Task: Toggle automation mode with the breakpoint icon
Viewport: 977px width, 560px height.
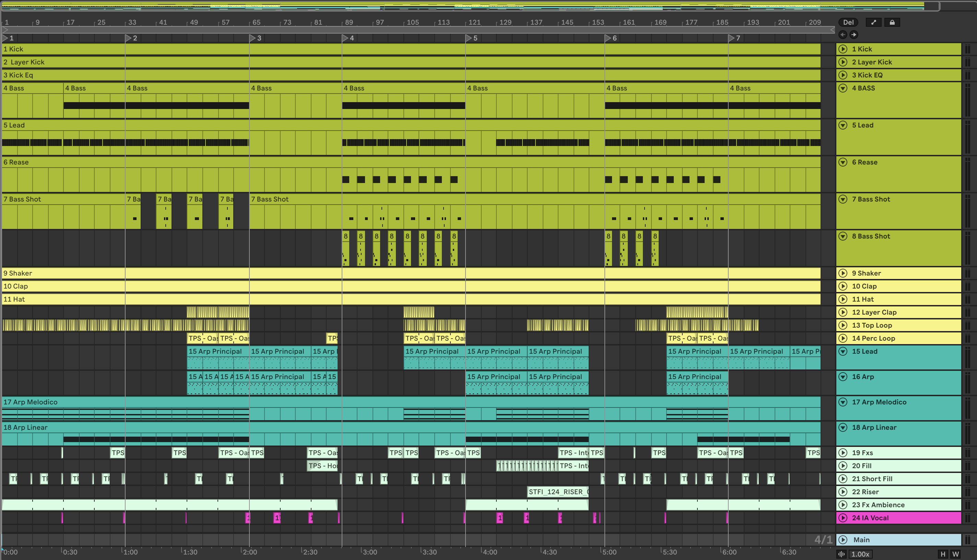Action: point(873,22)
